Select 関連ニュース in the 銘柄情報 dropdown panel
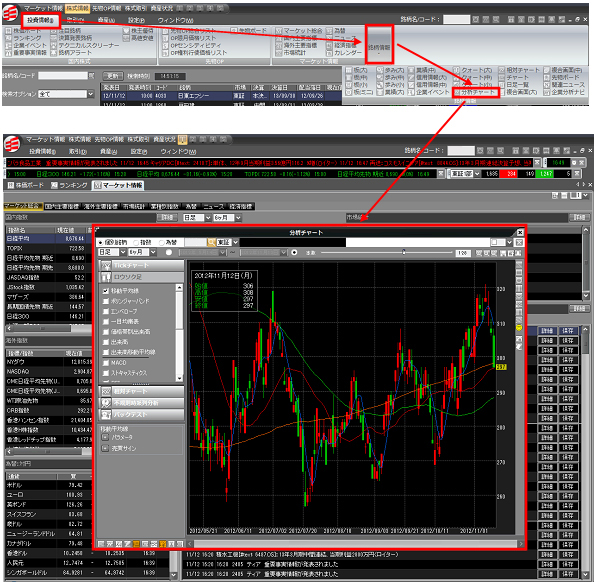594x582 pixels. point(564,85)
